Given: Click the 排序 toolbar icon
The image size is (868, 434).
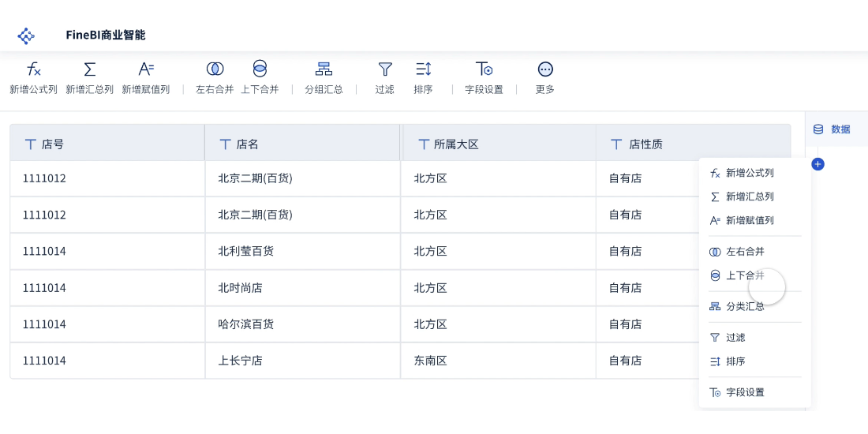Looking at the screenshot, I should pos(423,69).
